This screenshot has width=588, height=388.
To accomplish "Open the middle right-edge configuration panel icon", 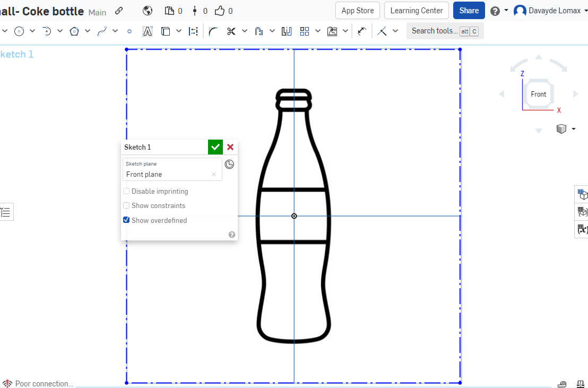I will point(582,212).
